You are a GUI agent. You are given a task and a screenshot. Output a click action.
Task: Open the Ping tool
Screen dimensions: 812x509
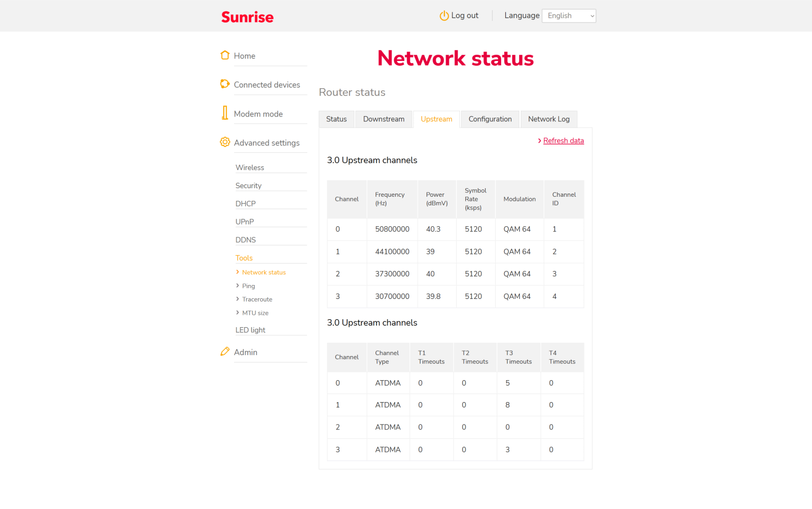(248, 286)
